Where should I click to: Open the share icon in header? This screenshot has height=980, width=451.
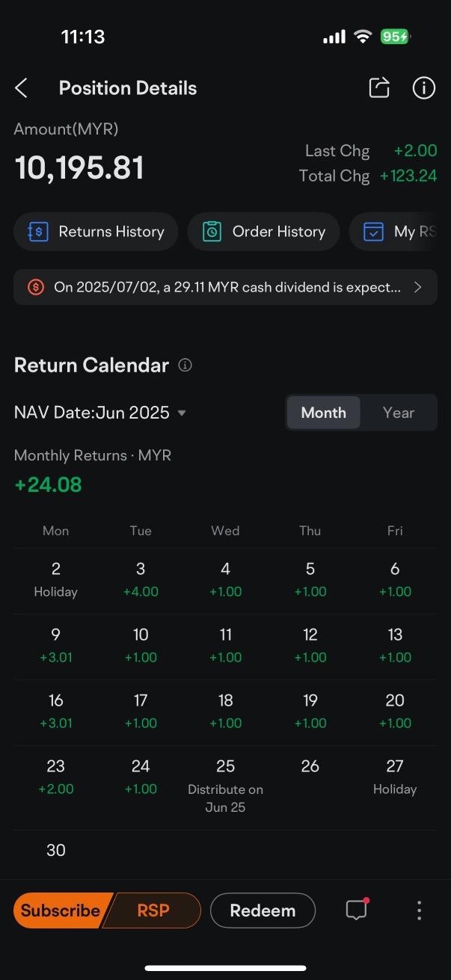tap(379, 87)
